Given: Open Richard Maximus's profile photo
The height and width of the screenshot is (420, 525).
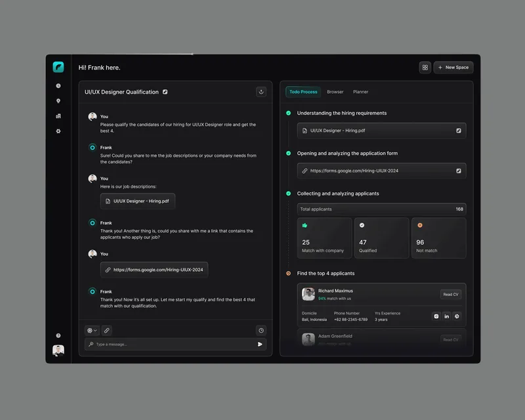Looking at the screenshot, I should (308, 294).
